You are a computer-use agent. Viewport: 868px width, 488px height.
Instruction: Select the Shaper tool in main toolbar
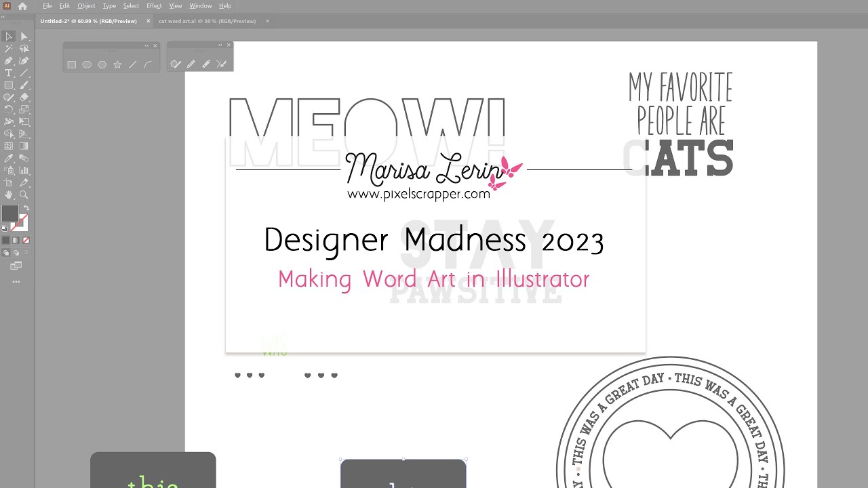[9, 98]
